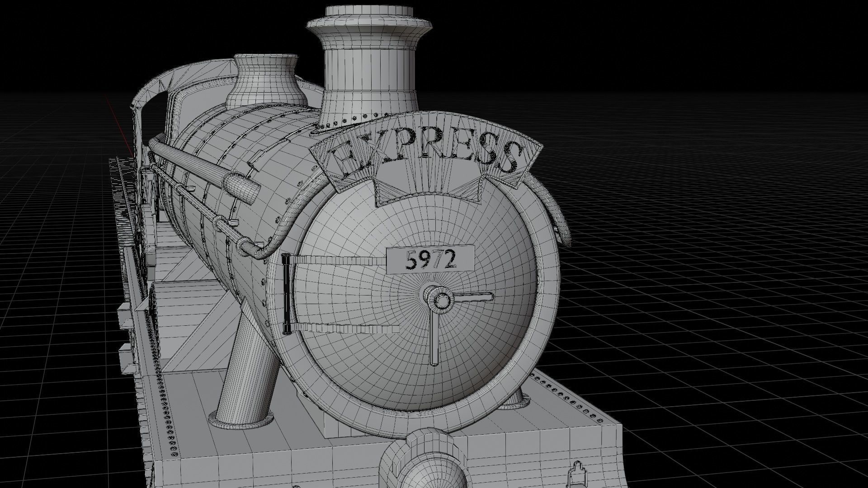This screenshot has width=868, height=488.
Task: Select the 5972 number plate
Action: tap(430, 259)
